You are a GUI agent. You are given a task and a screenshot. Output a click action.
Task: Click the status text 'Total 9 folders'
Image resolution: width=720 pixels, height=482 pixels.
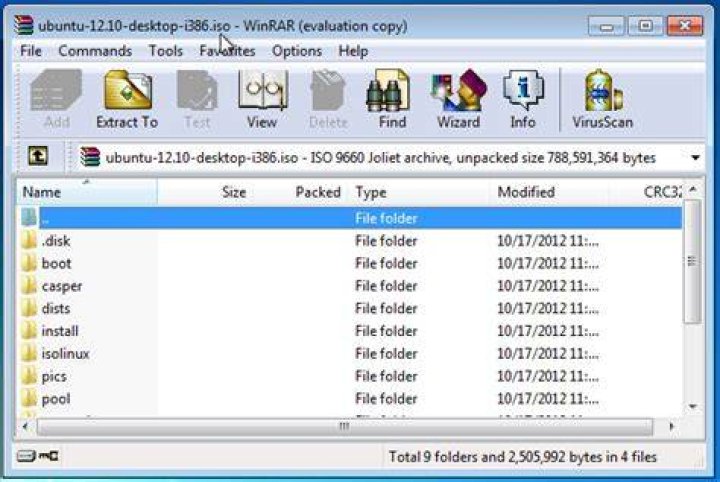433,457
